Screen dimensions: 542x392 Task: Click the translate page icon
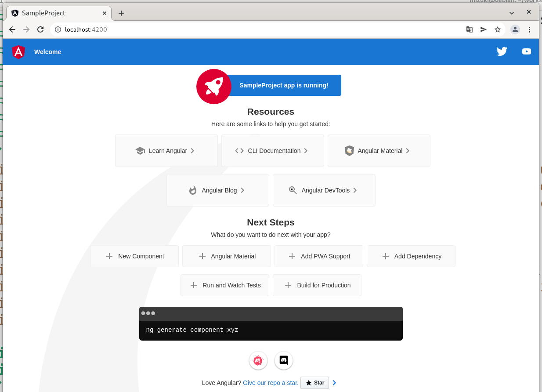470,29
